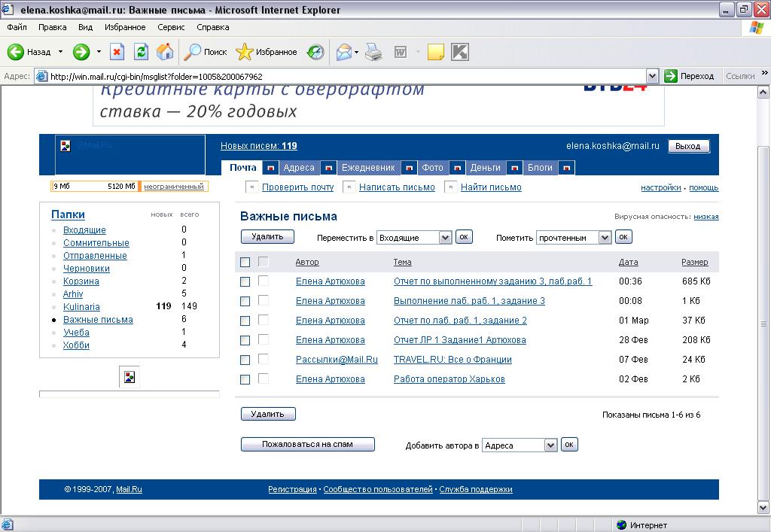Click the small icon beside Почта tab

[x=270, y=168]
